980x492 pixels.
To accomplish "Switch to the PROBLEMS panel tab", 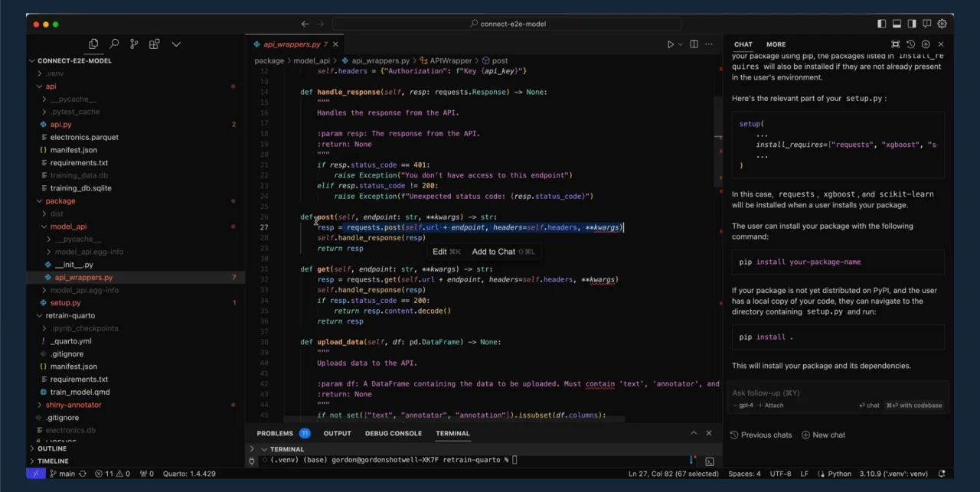I will click(x=275, y=433).
